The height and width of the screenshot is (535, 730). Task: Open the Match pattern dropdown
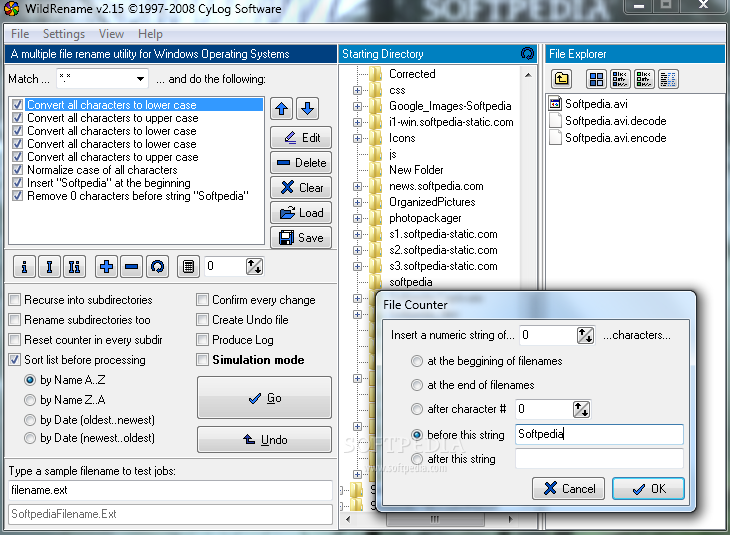tap(140, 79)
